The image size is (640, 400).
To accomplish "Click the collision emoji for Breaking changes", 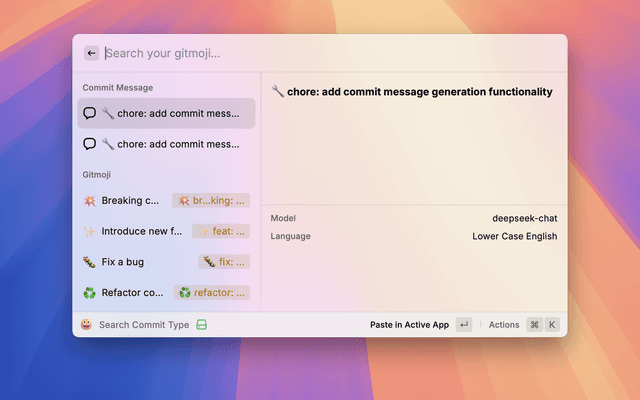I will 89,200.
